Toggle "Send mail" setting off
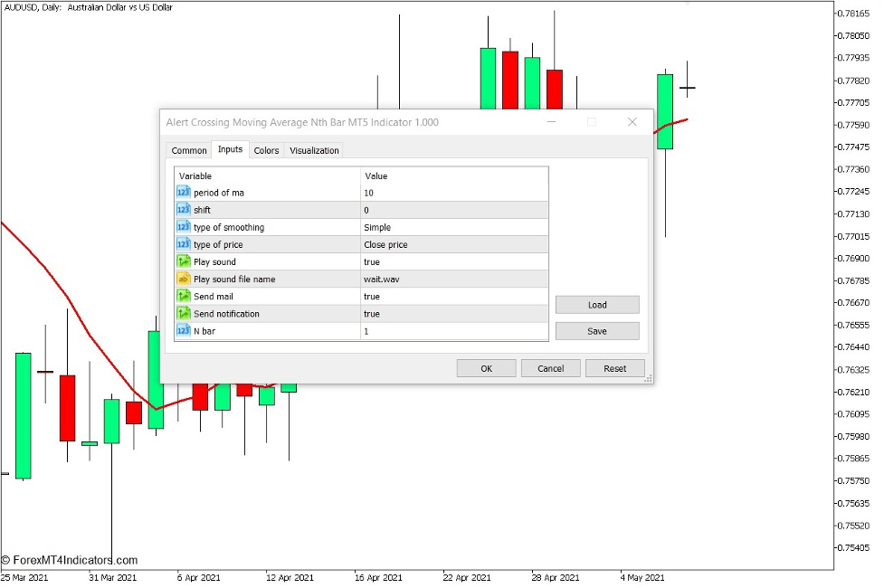 point(452,296)
